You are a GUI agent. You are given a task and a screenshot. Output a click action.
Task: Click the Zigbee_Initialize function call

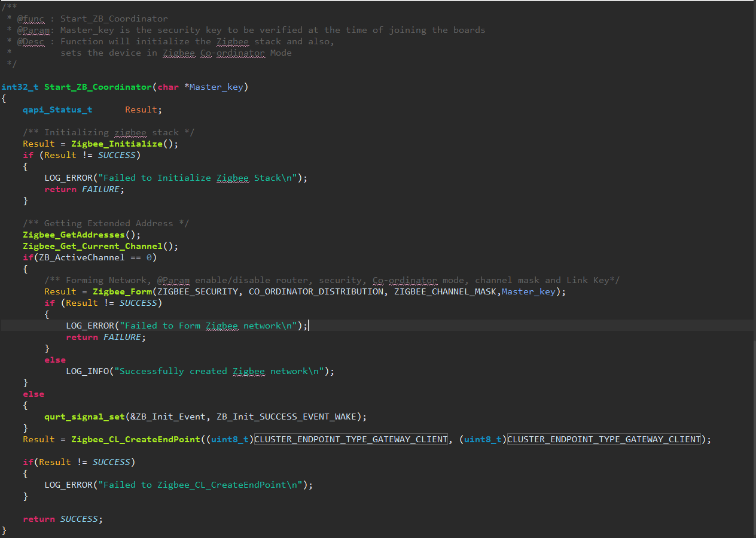click(x=116, y=144)
